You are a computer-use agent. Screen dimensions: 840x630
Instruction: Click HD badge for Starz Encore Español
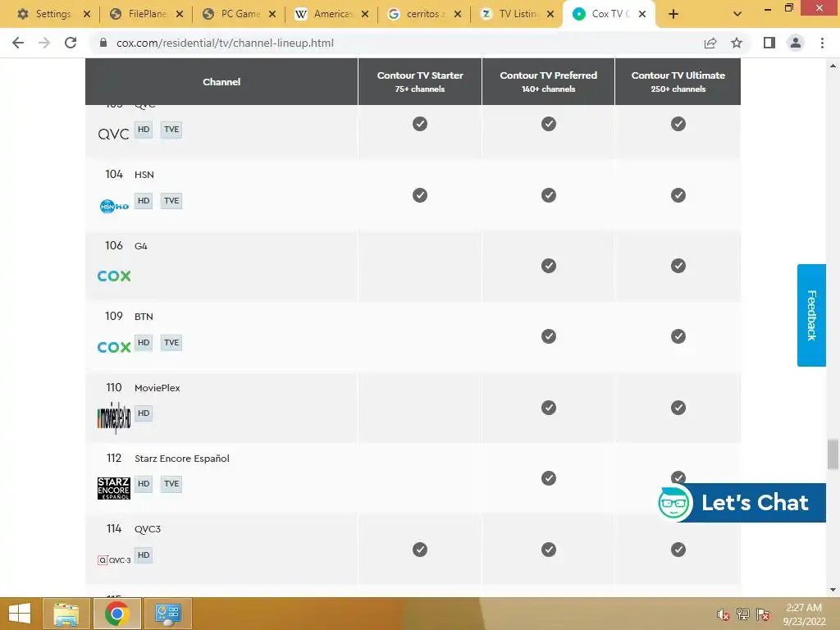[144, 484]
